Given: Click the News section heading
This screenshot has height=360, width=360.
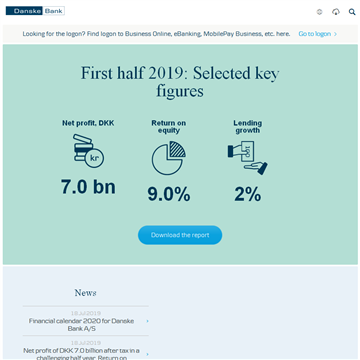Looking at the screenshot, I should pyautogui.click(x=86, y=293).
